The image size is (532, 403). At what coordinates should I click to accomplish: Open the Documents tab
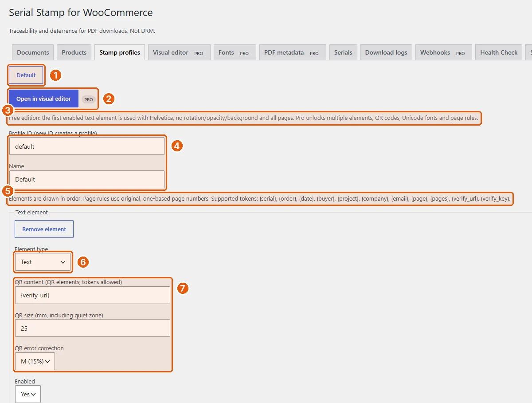point(33,52)
